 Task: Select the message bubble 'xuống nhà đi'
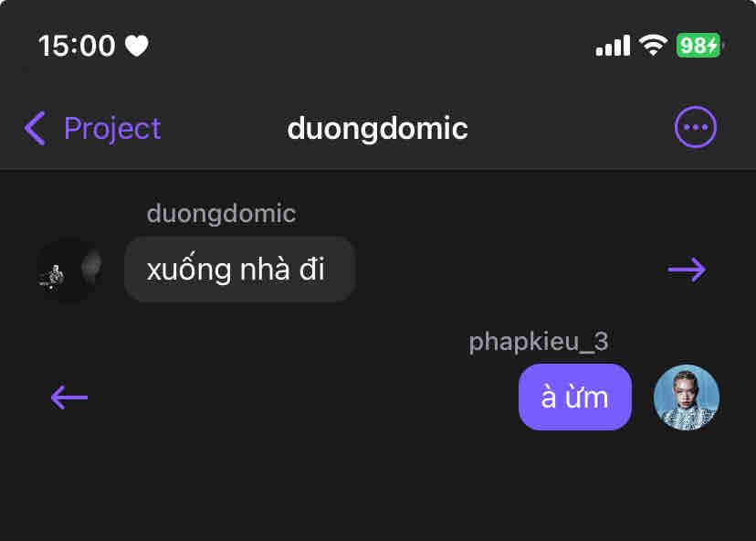coord(239,270)
